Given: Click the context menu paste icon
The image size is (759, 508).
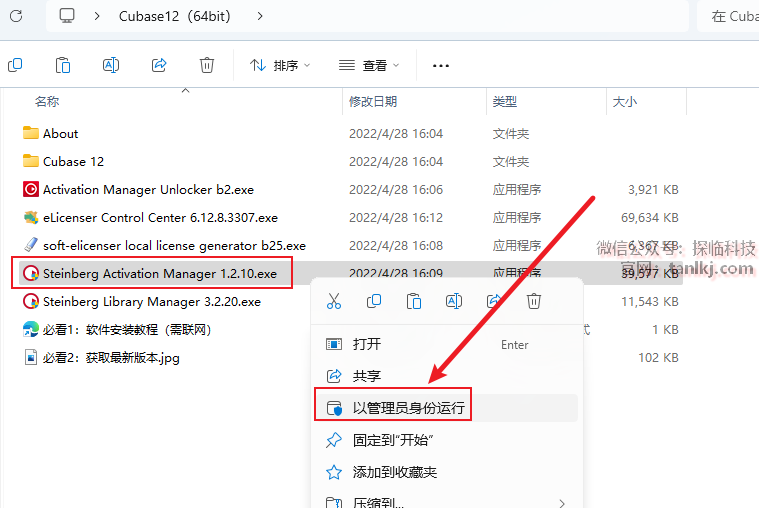Looking at the screenshot, I should [x=414, y=301].
